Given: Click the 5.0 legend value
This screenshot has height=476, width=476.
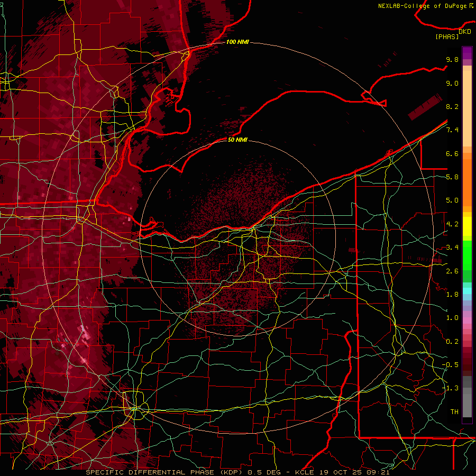Looking at the screenshot, I should coord(452,200).
